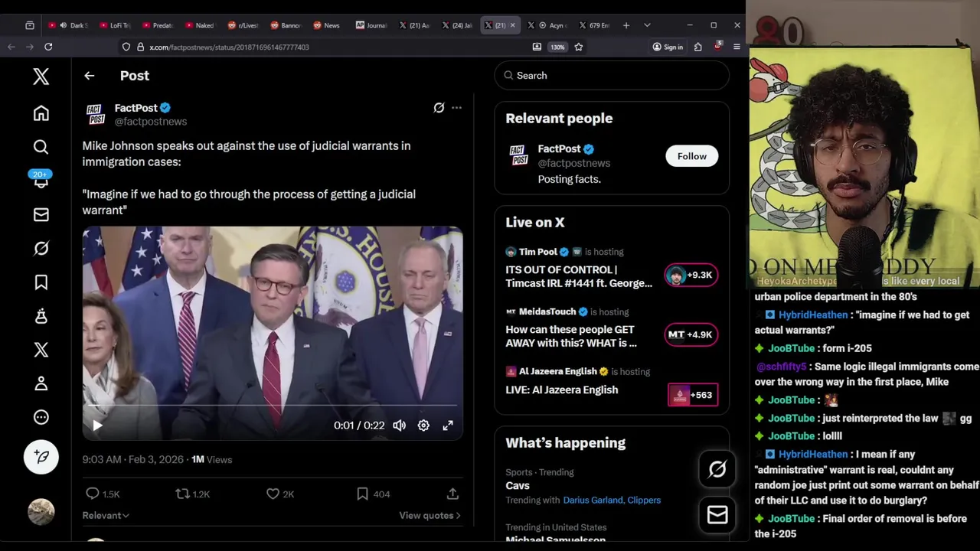Open Messages envelope in left sidebar
Screen dimensions: 980x551
click(x=41, y=215)
